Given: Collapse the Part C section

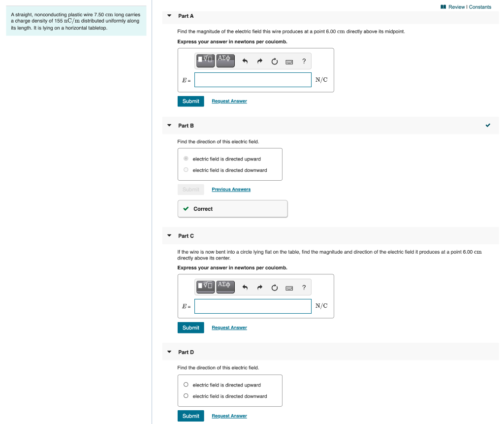Looking at the screenshot, I should (169, 236).
